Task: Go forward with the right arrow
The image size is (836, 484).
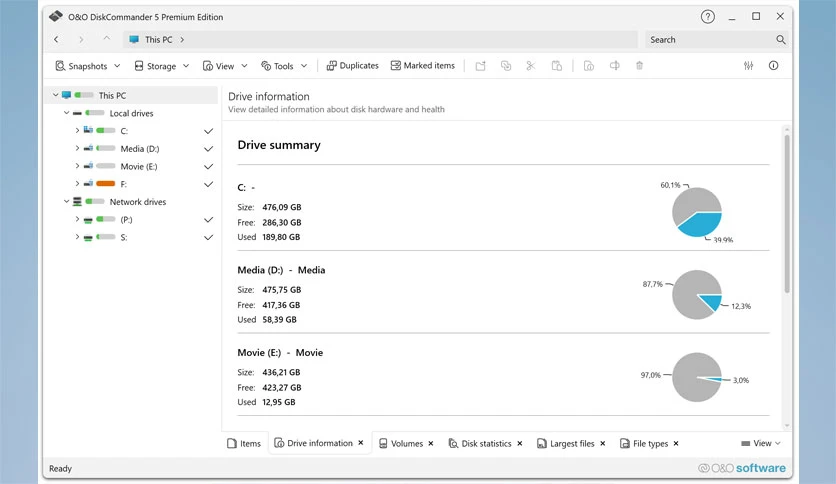Action: click(81, 39)
